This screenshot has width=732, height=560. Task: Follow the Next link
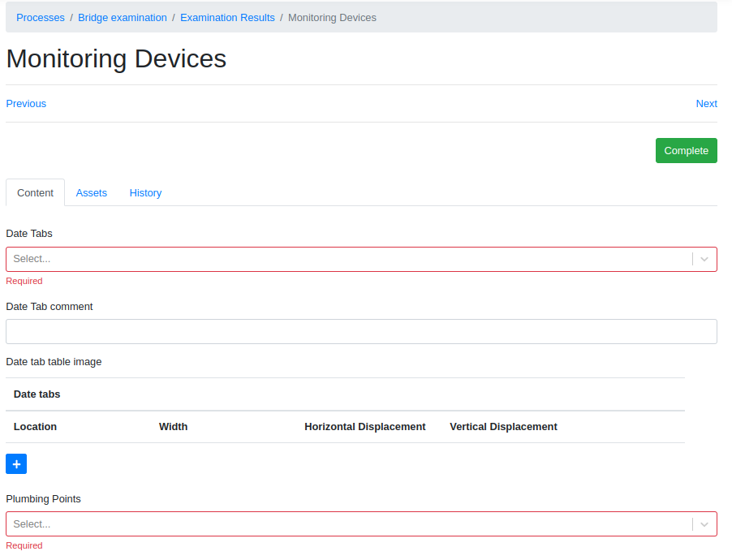[x=706, y=104]
